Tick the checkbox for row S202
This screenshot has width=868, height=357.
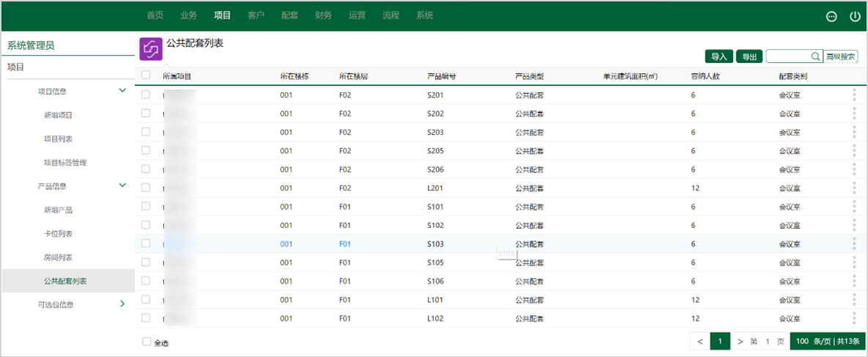coord(146,113)
